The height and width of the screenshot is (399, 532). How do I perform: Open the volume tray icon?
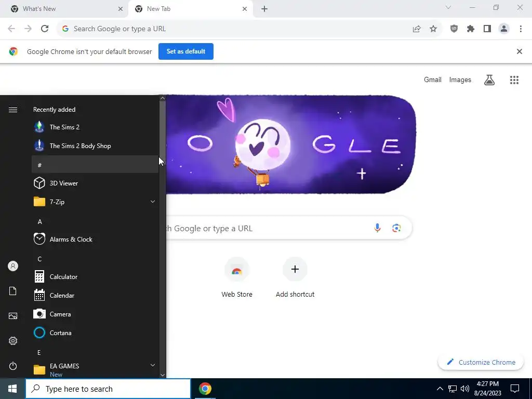465,389
